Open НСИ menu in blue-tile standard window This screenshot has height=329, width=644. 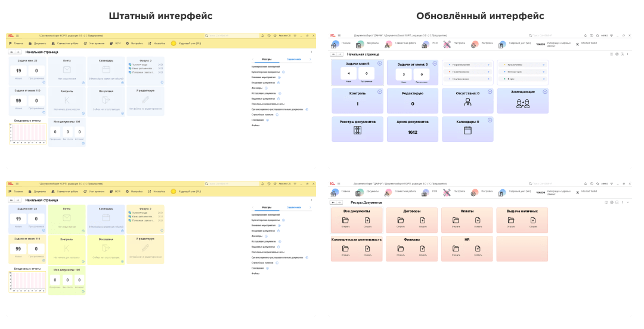click(115, 43)
